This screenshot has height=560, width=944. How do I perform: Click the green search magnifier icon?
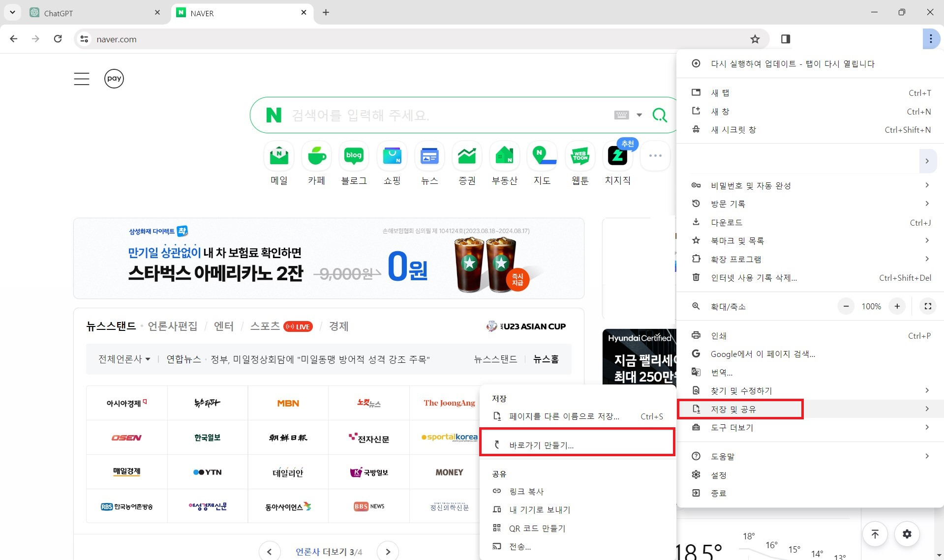tap(660, 115)
